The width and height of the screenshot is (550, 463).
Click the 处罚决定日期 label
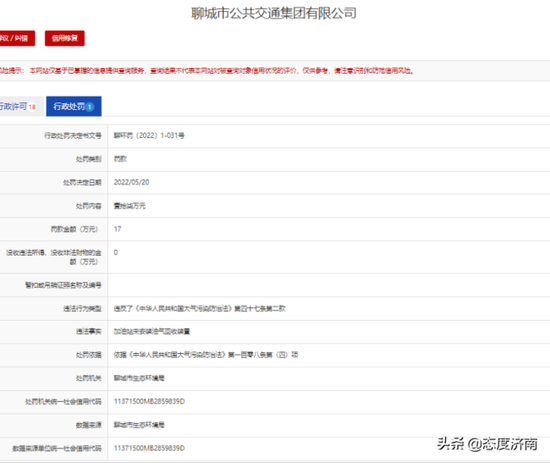pyautogui.click(x=82, y=182)
